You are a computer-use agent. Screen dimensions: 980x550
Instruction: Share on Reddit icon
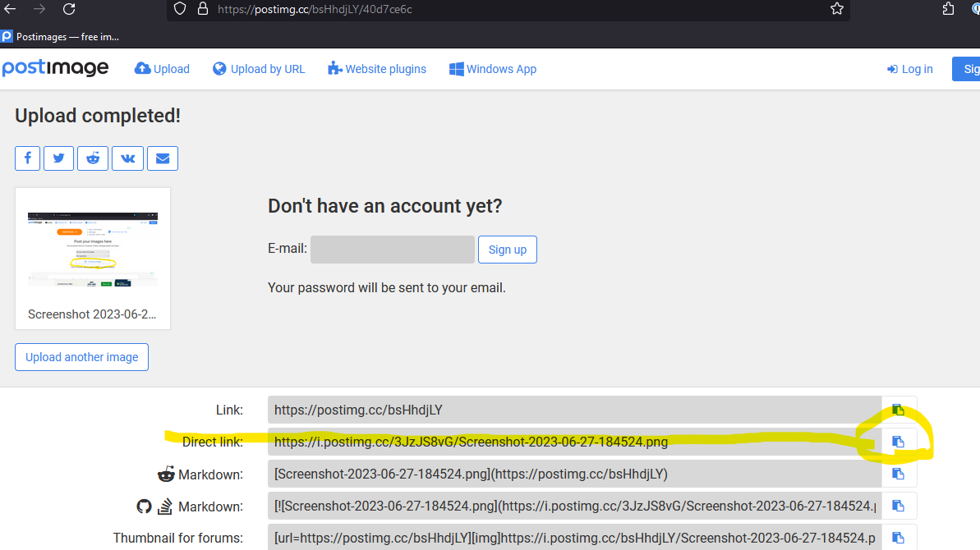pyautogui.click(x=93, y=158)
